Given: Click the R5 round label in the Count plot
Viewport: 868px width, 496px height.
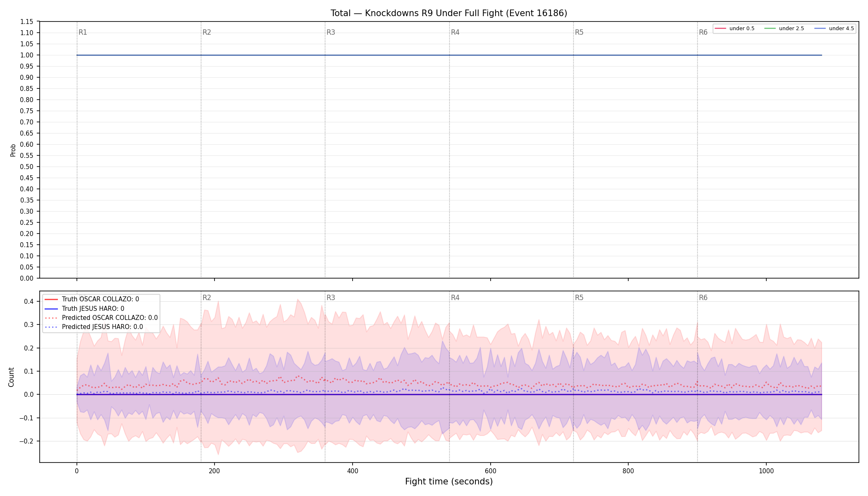Looking at the screenshot, I should 579,298.
